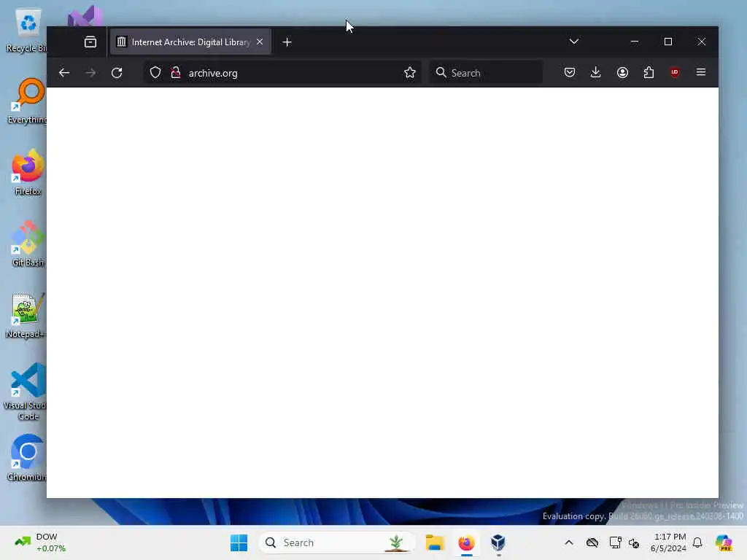Screen dimensions: 747x560
Task: Go back to the previous page in Firefox
Action: [64, 73]
